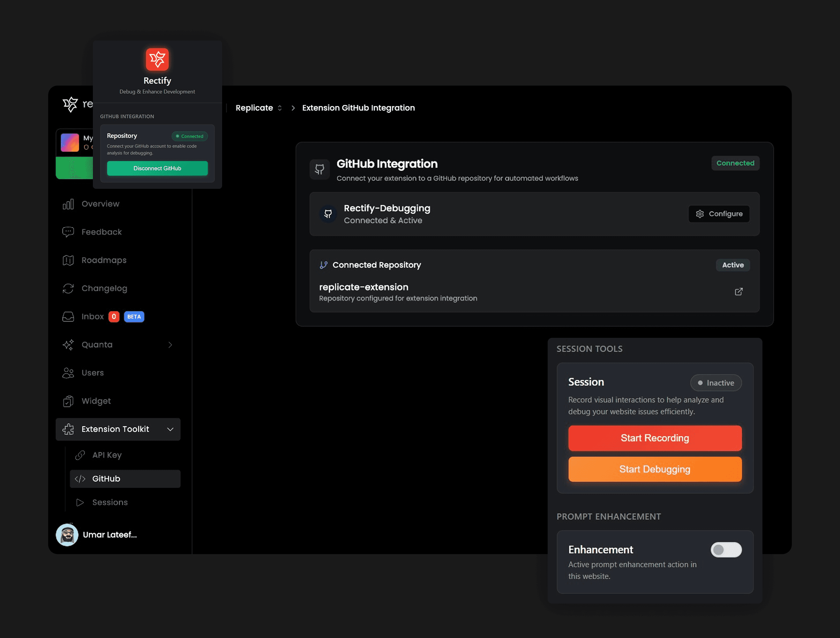Click the blue BETA badge
The image size is (840, 638).
pos(134,317)
